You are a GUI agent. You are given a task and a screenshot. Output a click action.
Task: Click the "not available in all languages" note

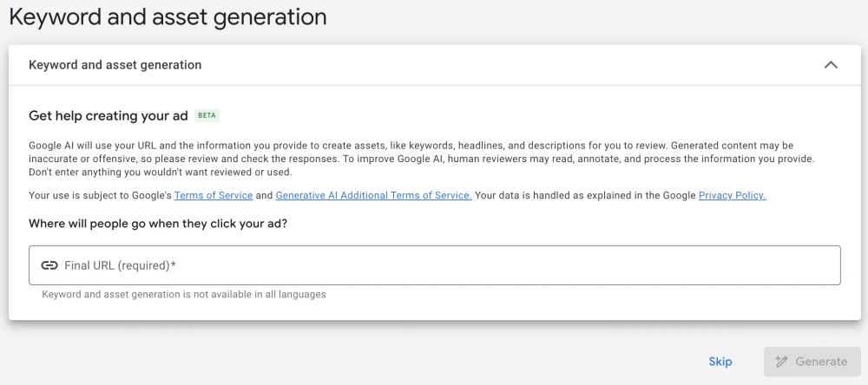tap(184, 294)
